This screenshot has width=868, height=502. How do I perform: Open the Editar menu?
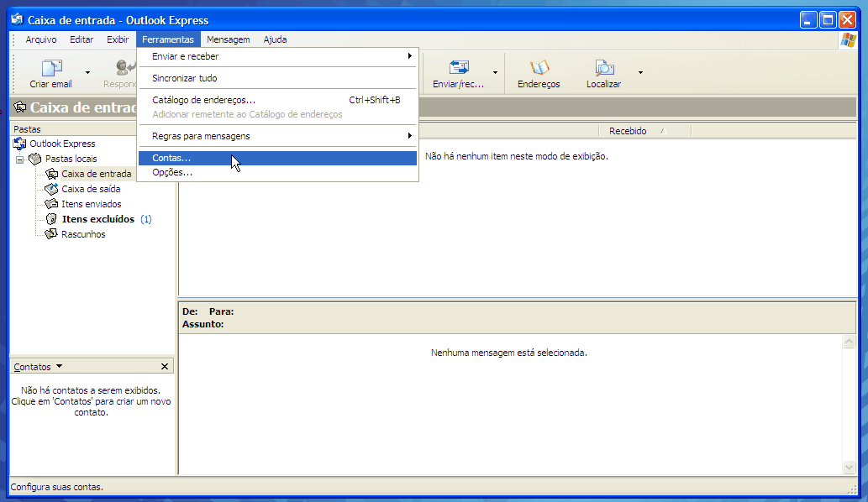(82, 39)
